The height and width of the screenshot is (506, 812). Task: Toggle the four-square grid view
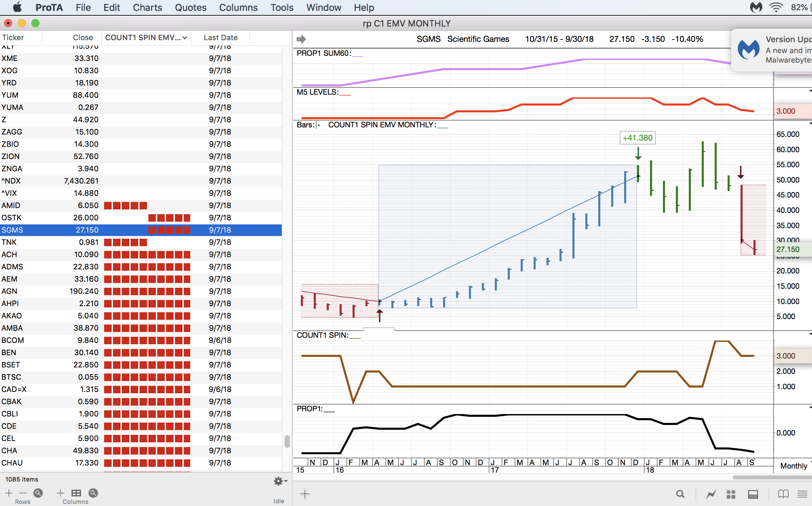pos(730,494)
